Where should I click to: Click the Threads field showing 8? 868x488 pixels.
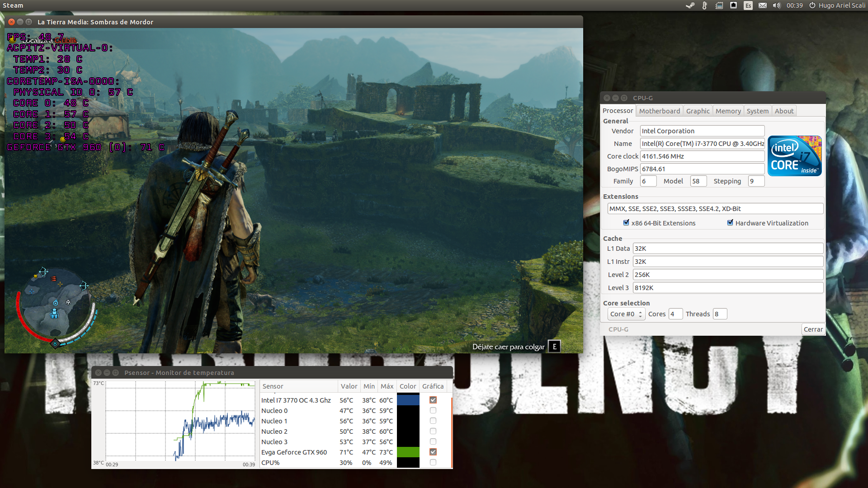pyautogui.click(x=720, y=314)
